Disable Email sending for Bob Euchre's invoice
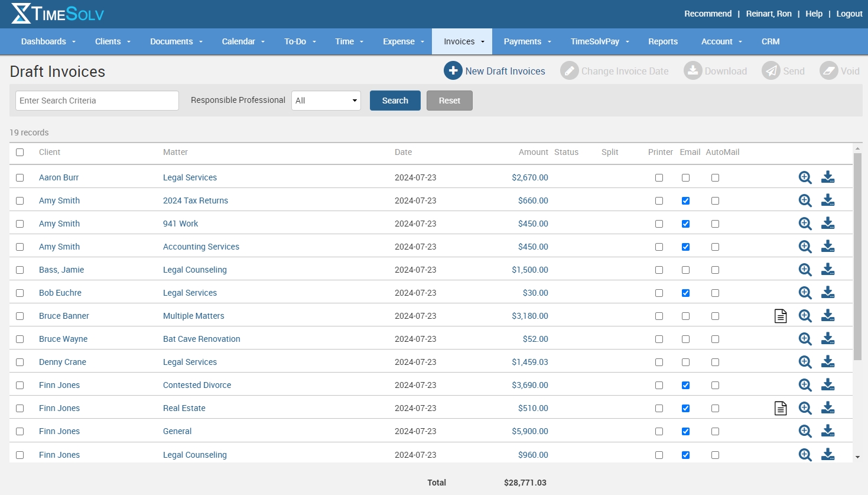This screenshot has height=495, width=868. pos(685,292)
